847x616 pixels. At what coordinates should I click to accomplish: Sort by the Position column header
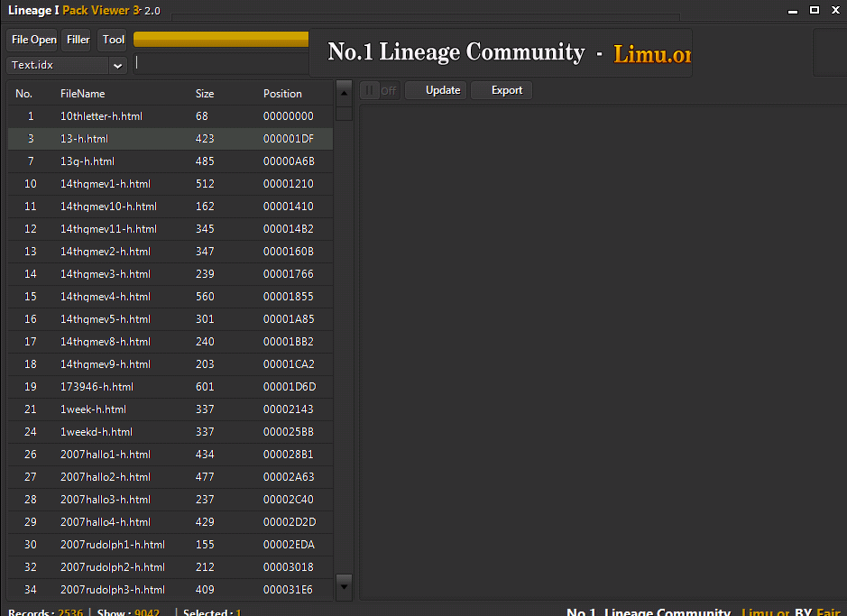click(282, 94)
